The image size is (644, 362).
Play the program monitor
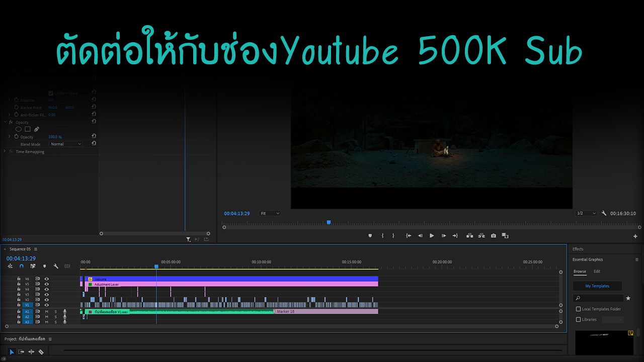[432, 235]
